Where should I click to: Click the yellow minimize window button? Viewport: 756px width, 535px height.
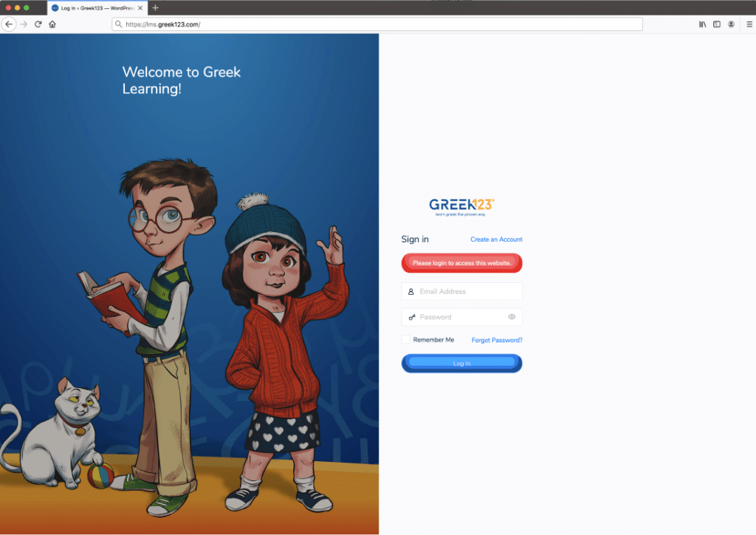click(18, 7)
